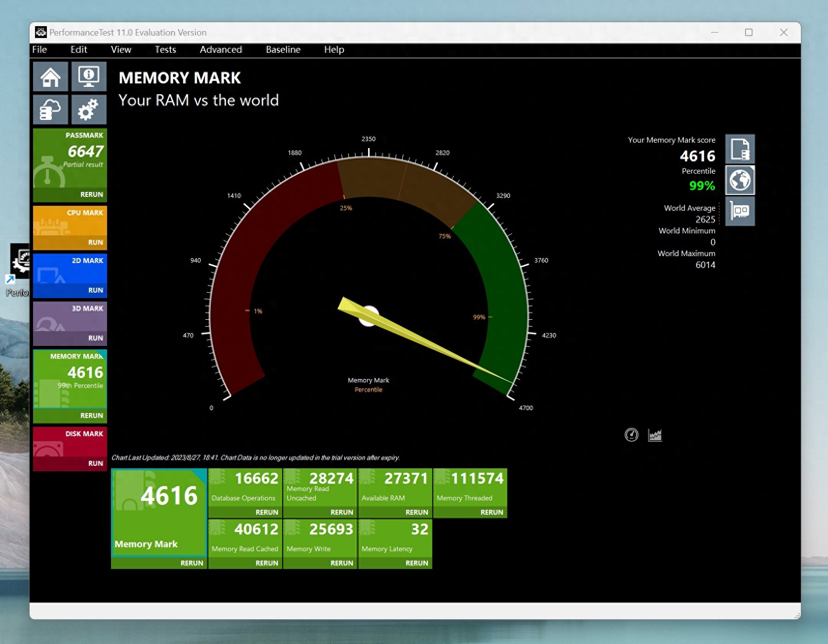Click the orange Percentile label under gauge
This screenshot has width=828, height=644.
(368, 389)
